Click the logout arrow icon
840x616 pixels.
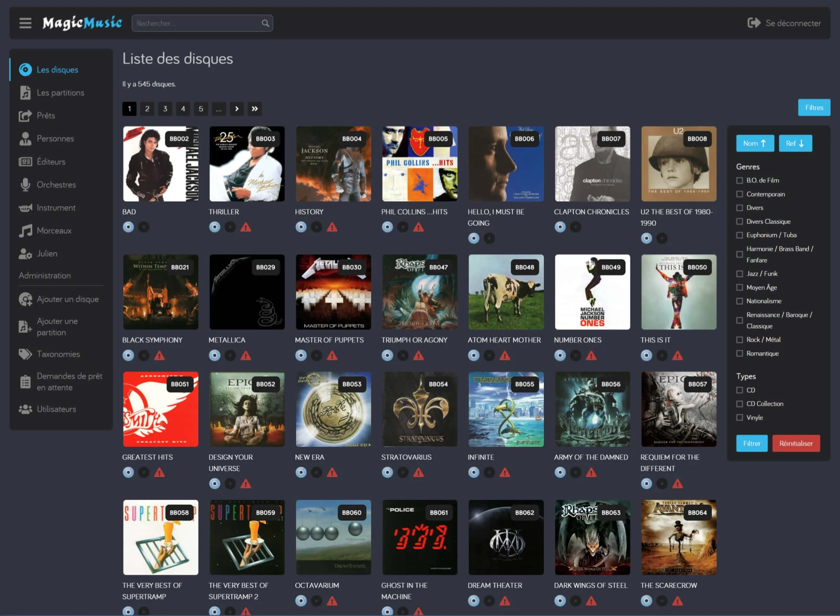click(x=754, y=23)
